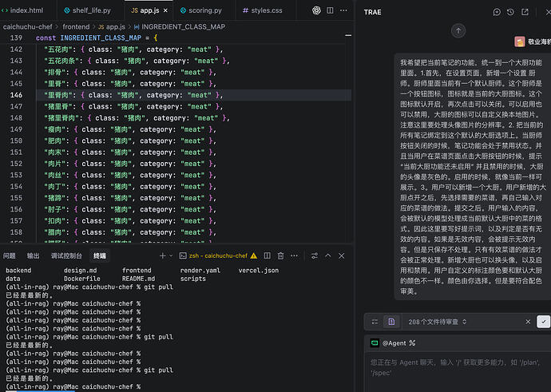Open the AI assistant icon in editor toolbar
This screenshot has height=392, width=551.
click(x=316, y=10)
